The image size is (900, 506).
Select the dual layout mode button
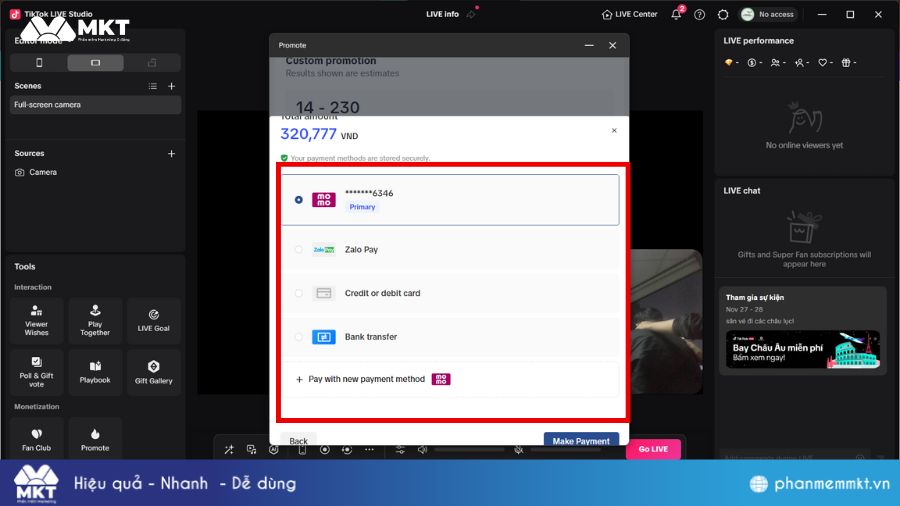pos(152,63)
